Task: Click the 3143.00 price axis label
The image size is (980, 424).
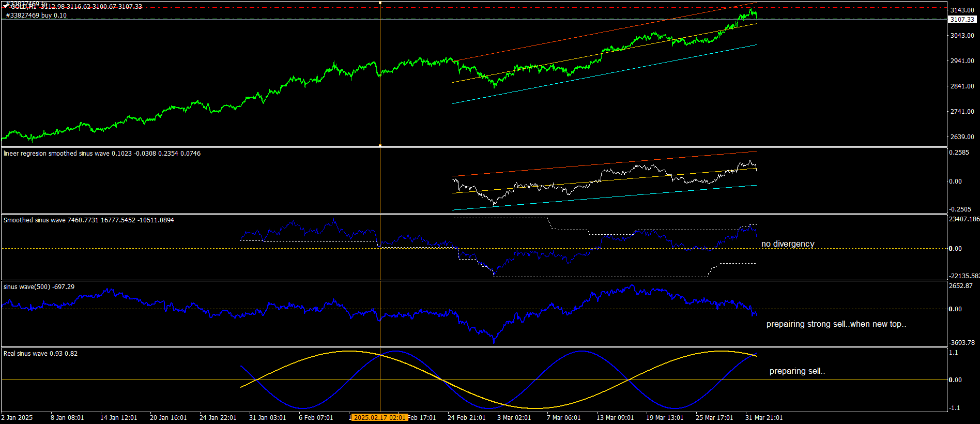Action: 962,10
